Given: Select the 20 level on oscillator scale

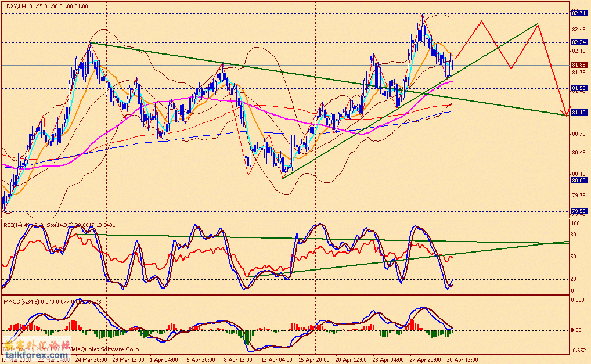Looking at the screenshot, I should pyautogui.click(x=574, y=279).
